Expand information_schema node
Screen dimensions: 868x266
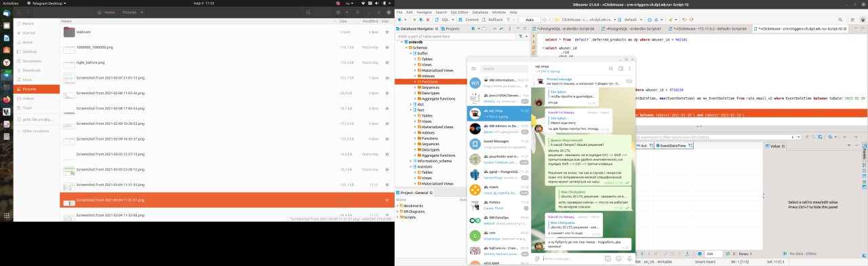tap(410, 160)
